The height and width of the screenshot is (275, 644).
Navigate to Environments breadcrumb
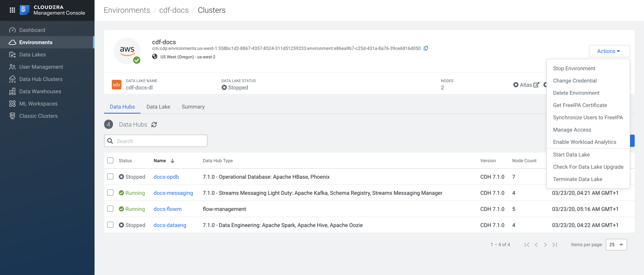coord(127,10)
